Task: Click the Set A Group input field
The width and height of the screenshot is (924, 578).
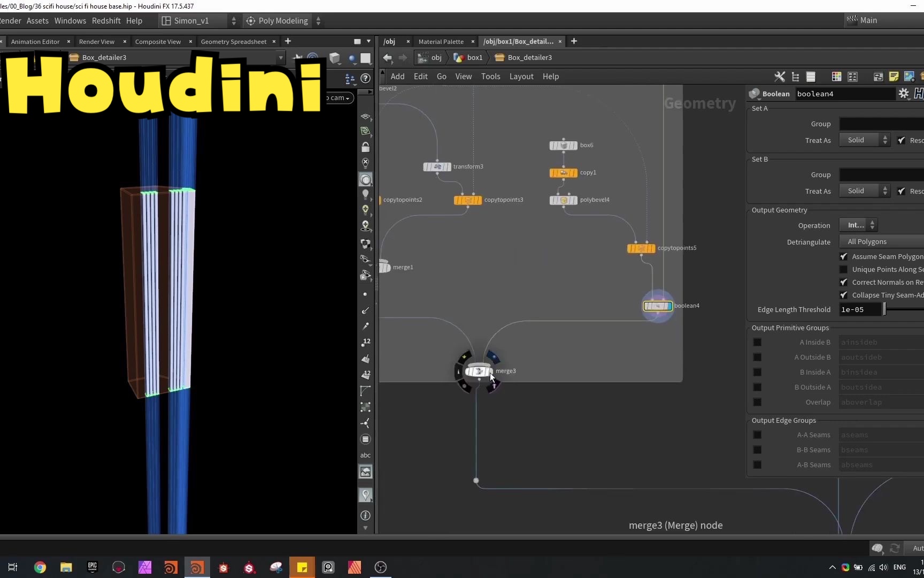Action: click(x=882, y=124)
